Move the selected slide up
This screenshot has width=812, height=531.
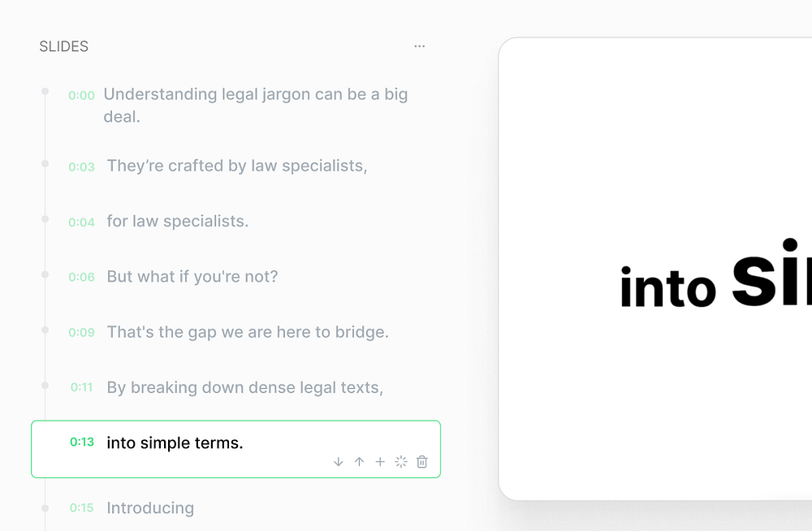point(359,462)
